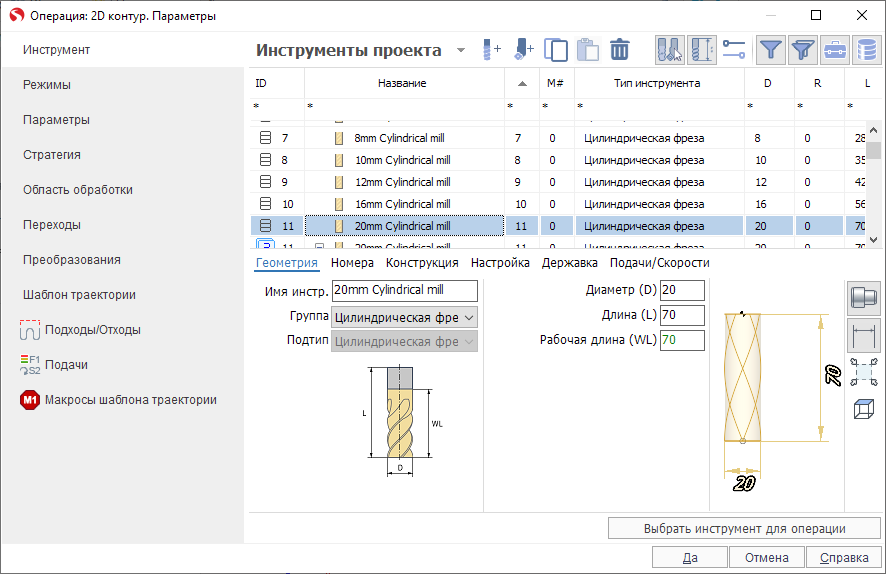Click the database stack icon in toolbar
This screenshot has width=886, height=574.
click(x=865, y=49)
